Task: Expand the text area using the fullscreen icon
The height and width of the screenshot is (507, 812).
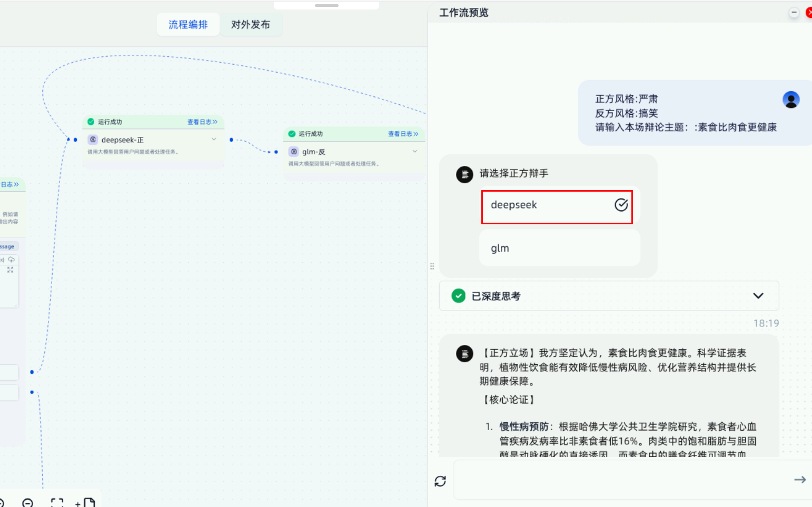Action: coord(10,270)
